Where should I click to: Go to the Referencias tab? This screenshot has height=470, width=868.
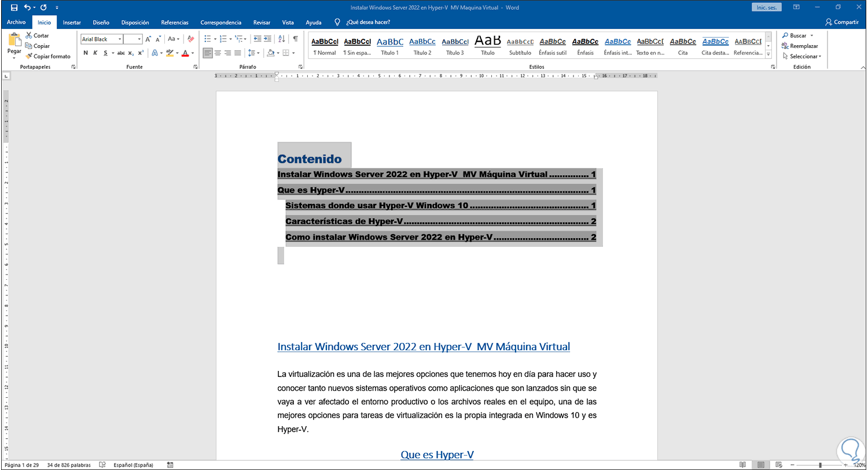[175, 23]
